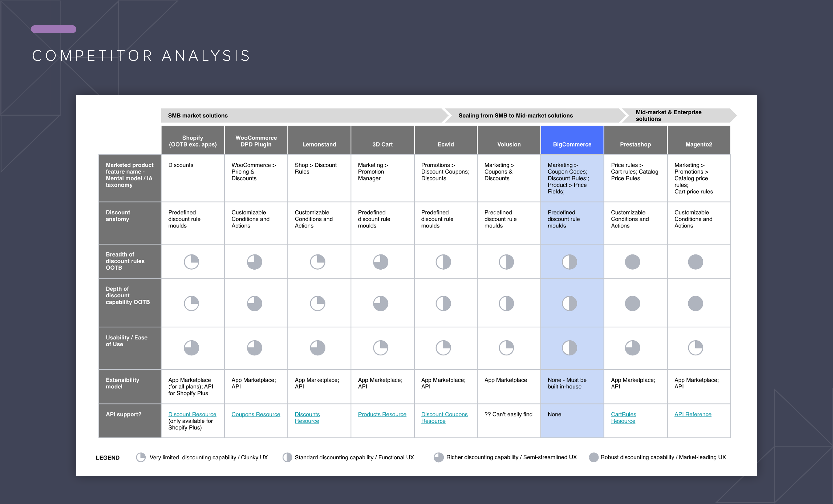Click Volusion's Breadth of discount rules pie icon
This screenshot has height=504, width=833.
pyautogui.click(x=506, y=262)
